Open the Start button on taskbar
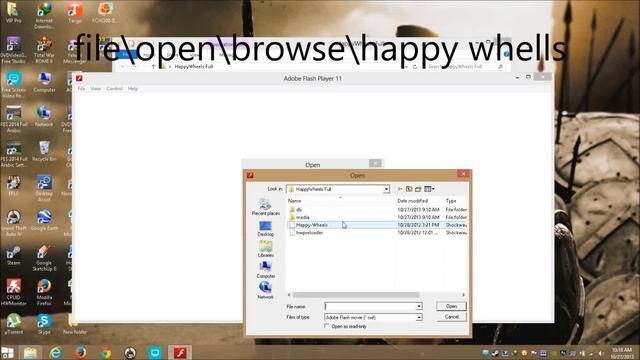The image size is (640, 360). pyautogui.click(x=7, y=353)
